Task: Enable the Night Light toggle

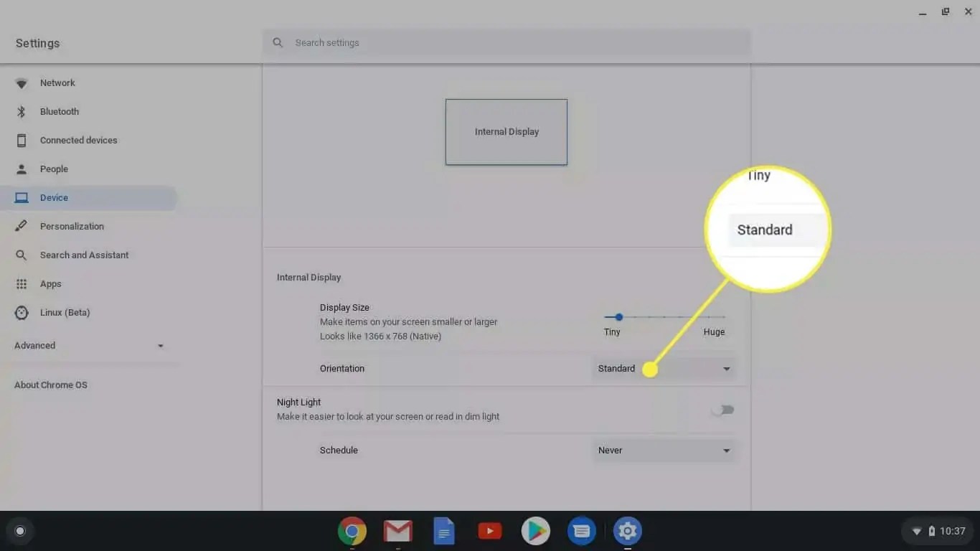Action: (723, 410)
